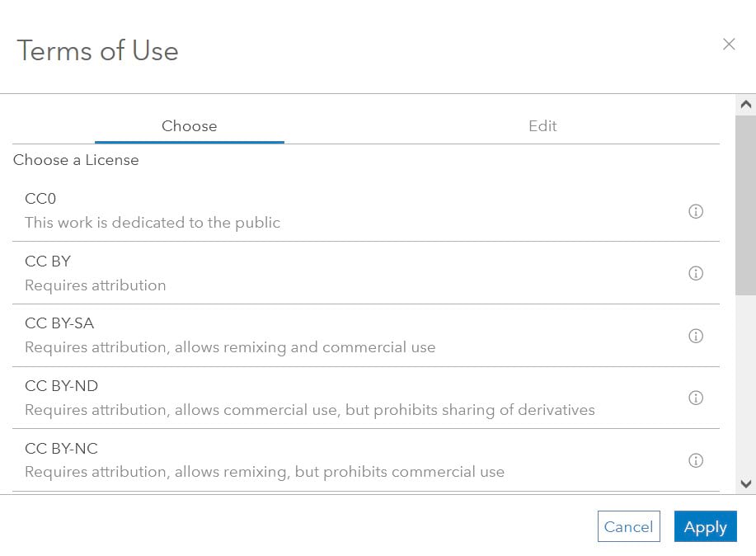
Task: Show info for the CC BY license
Action: [x=695, y=273]
